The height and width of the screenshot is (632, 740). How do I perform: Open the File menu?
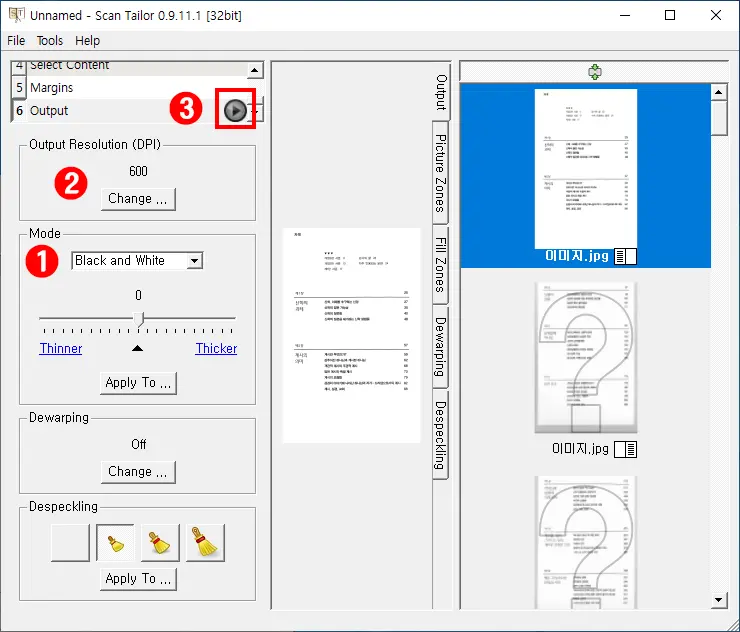(16, 41)
